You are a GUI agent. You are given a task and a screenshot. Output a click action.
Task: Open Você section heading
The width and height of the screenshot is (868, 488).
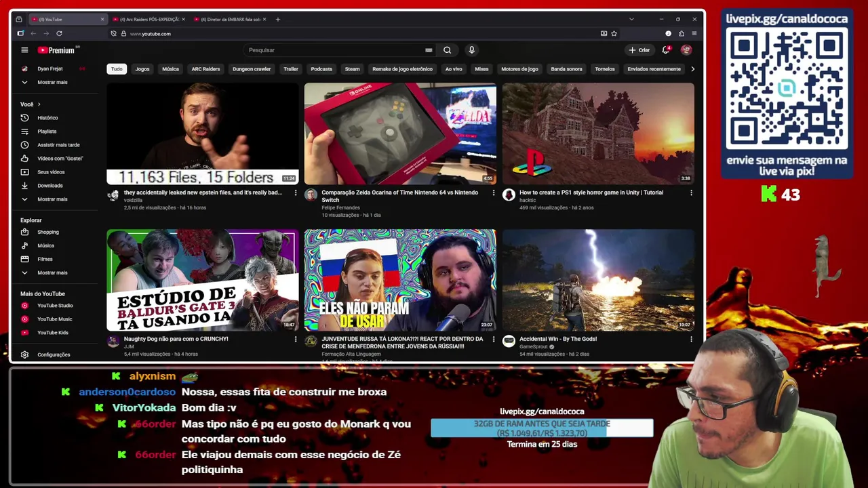pos(31,104)
